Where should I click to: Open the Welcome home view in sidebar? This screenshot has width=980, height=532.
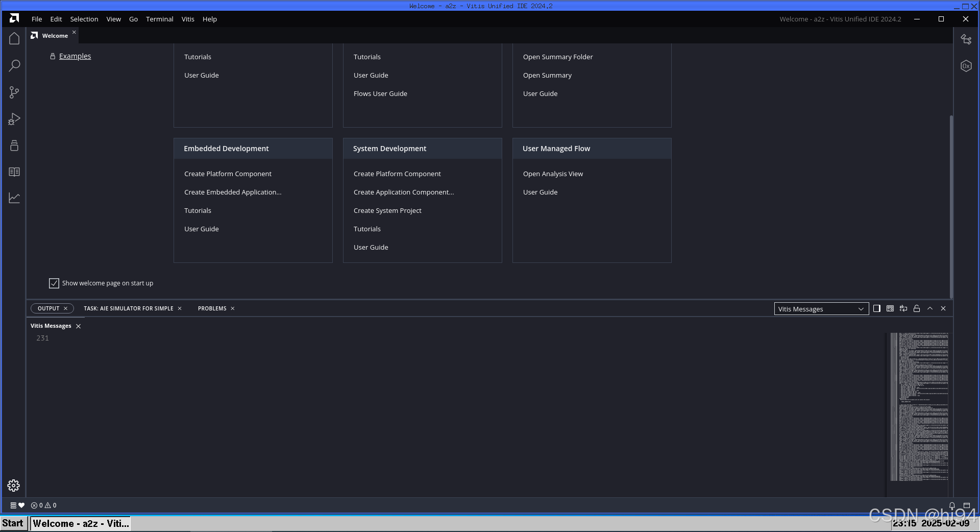coord(14,39)
